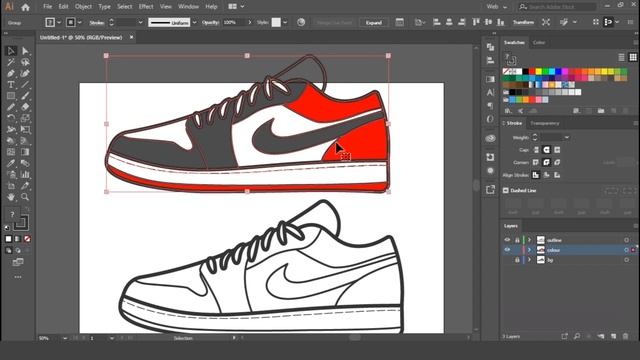Viewport: 640px width, 360px height.
Task: Pick the red swatch in Swatches panel
Action: tap(532, 72)
